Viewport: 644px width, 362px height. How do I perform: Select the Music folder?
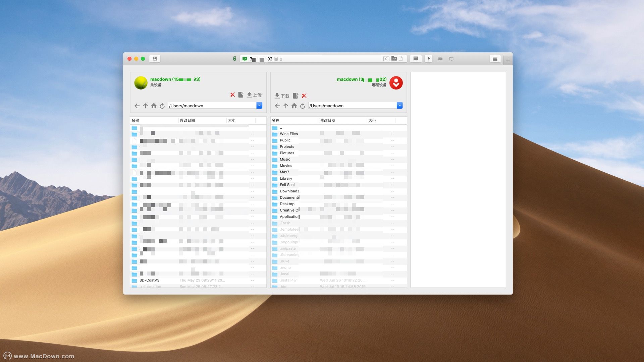(338, 159)
